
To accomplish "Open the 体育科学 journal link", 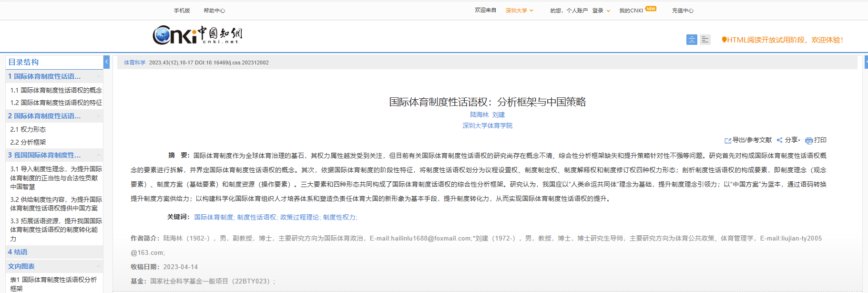I will coord(134,63).
